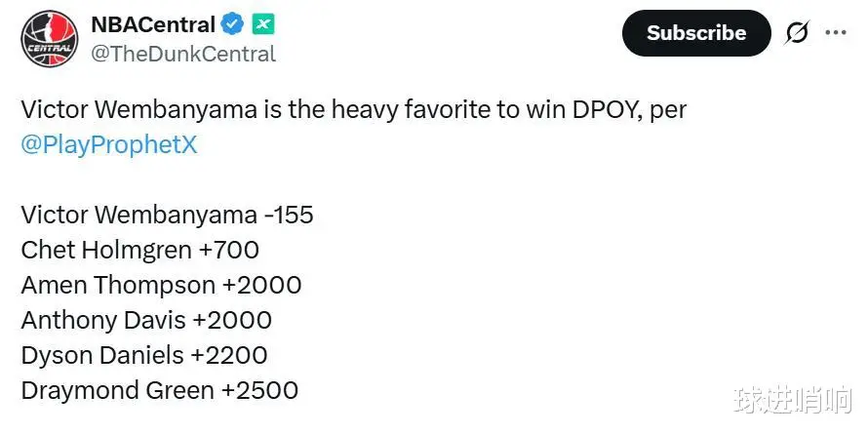
Task: Click the Amen Thompson +2000 line
Action: tap(161, 285)
